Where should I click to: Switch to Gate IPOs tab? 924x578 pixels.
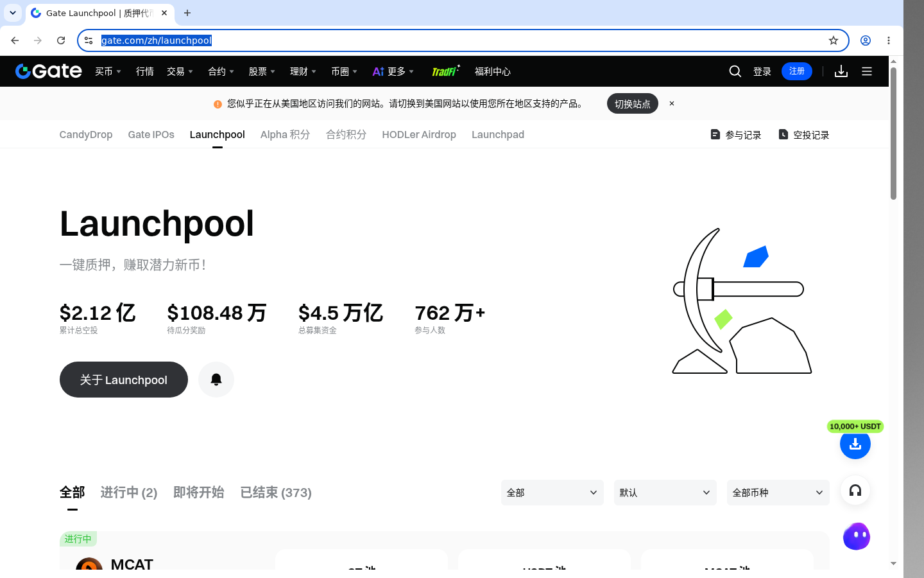(151, 134)
